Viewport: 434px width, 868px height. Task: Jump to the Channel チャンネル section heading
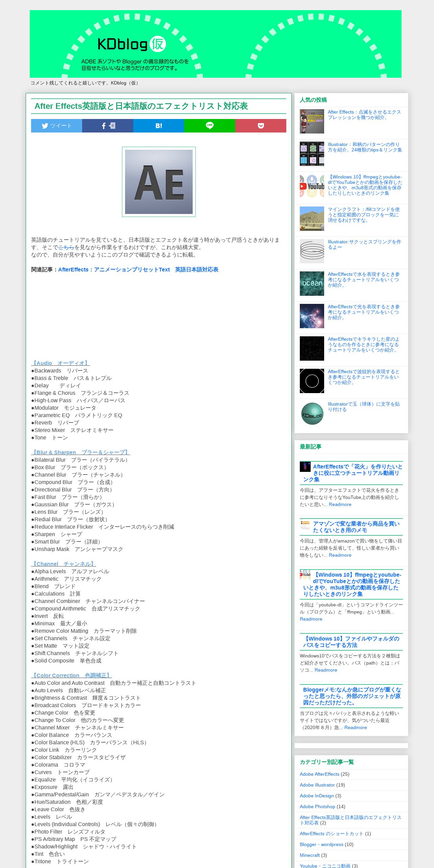click(x=64, y=564)
